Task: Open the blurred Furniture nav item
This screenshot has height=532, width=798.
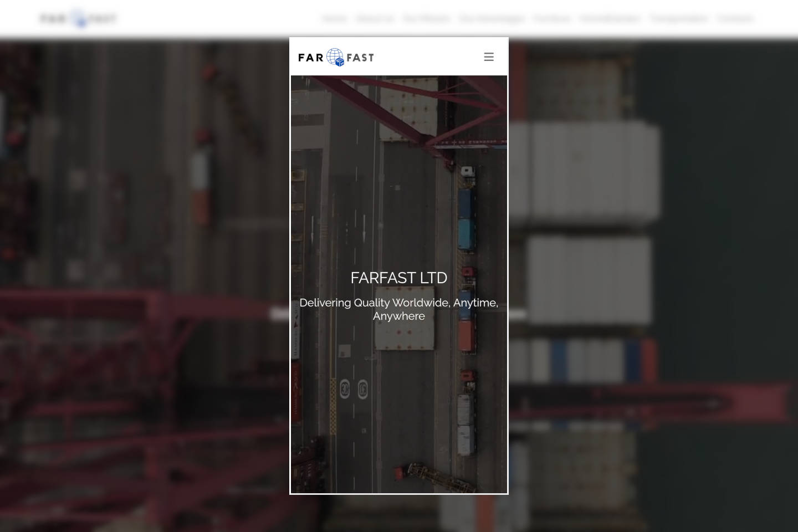Action: click(x=552, y=19)
